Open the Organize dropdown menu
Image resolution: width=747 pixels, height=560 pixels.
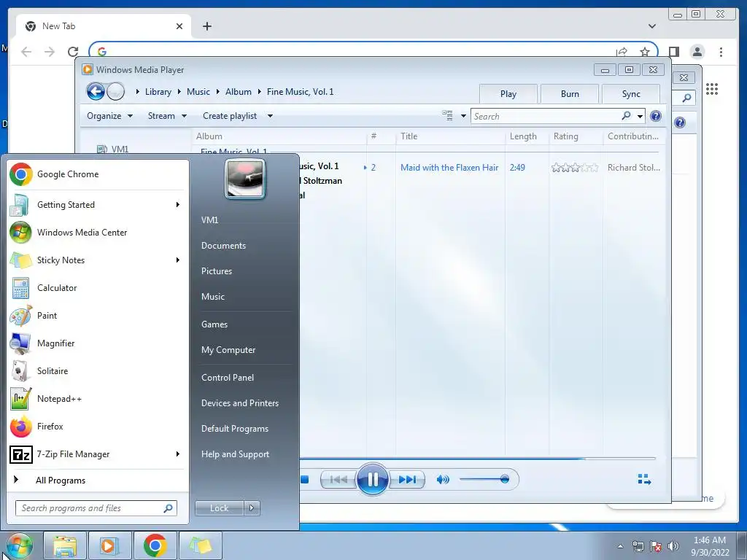[109, 116]
